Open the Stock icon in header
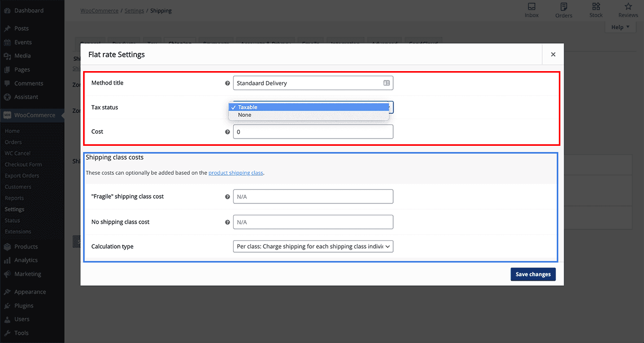Screen dimensions: 644x343 [x=596, y=7]
